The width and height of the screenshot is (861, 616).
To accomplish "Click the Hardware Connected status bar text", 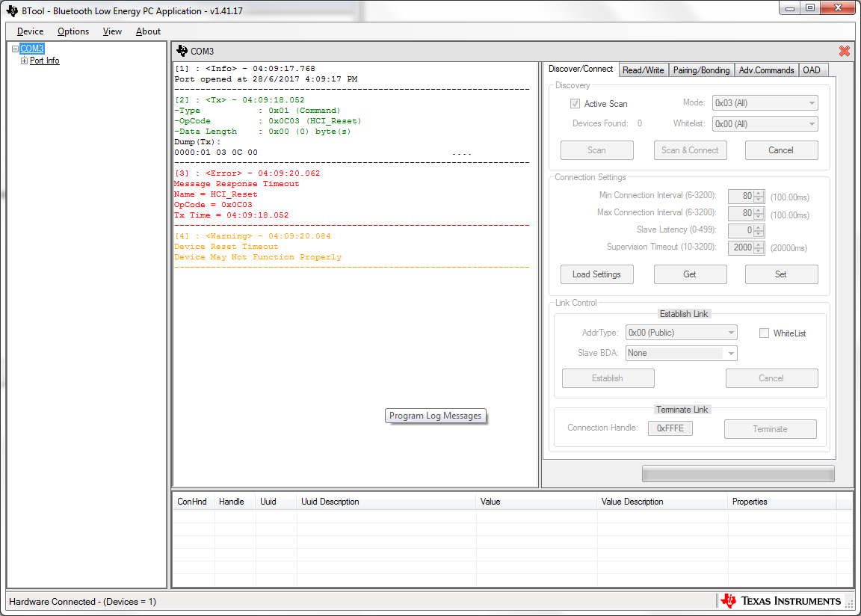I will coord(82,602).
